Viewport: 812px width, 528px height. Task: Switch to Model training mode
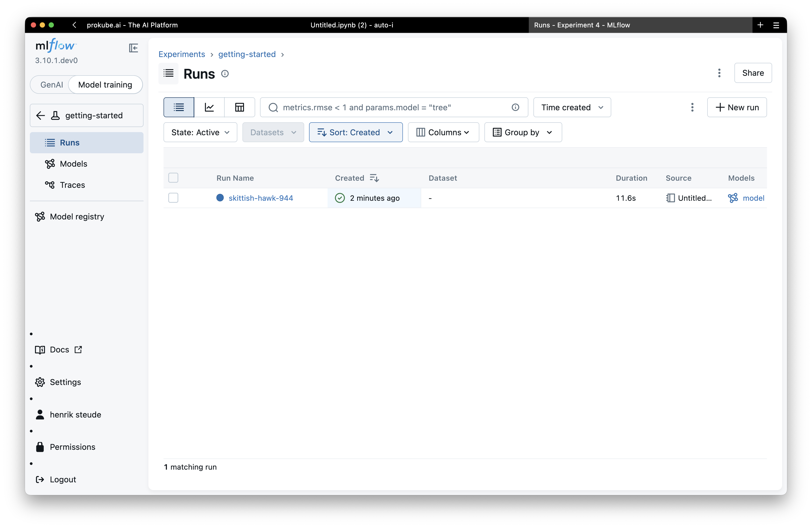click(x=105, y=85)
